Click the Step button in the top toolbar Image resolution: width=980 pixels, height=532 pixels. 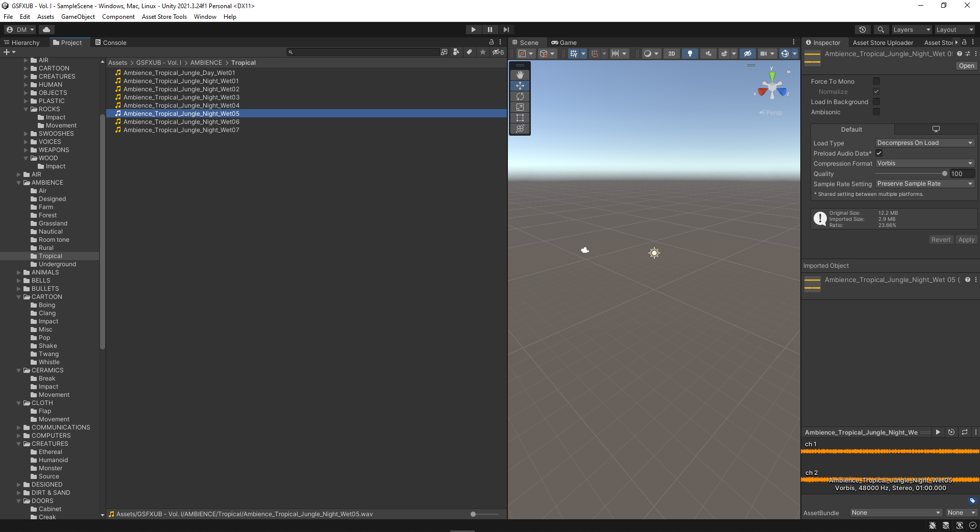(x=506, y=30)
